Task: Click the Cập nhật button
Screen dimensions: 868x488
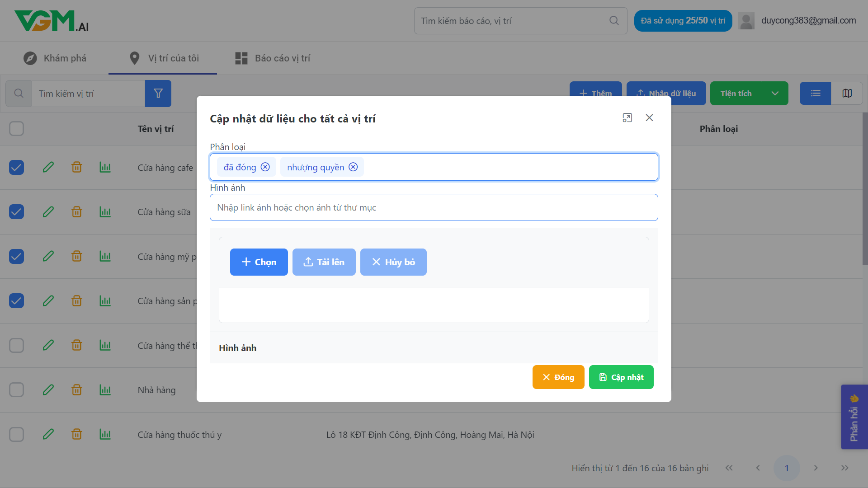Action: tap(621, 377)
